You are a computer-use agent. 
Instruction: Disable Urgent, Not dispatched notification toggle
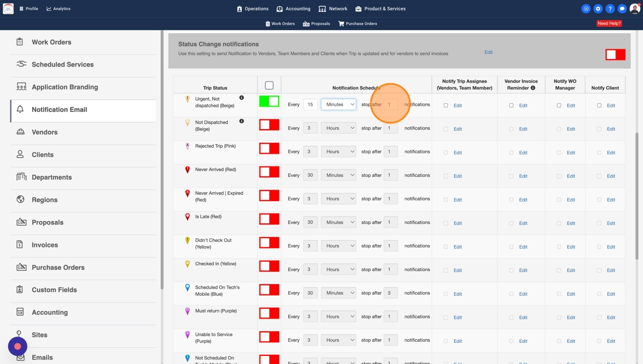269,101
